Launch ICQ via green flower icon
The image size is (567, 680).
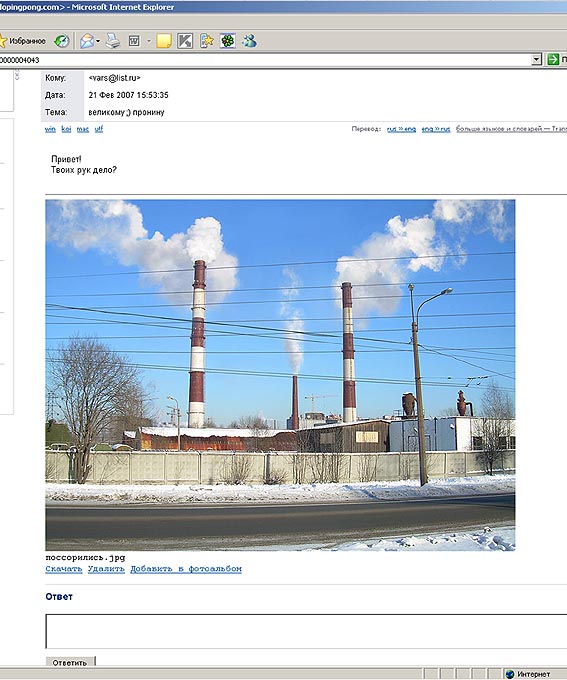[x=228, y=41]
